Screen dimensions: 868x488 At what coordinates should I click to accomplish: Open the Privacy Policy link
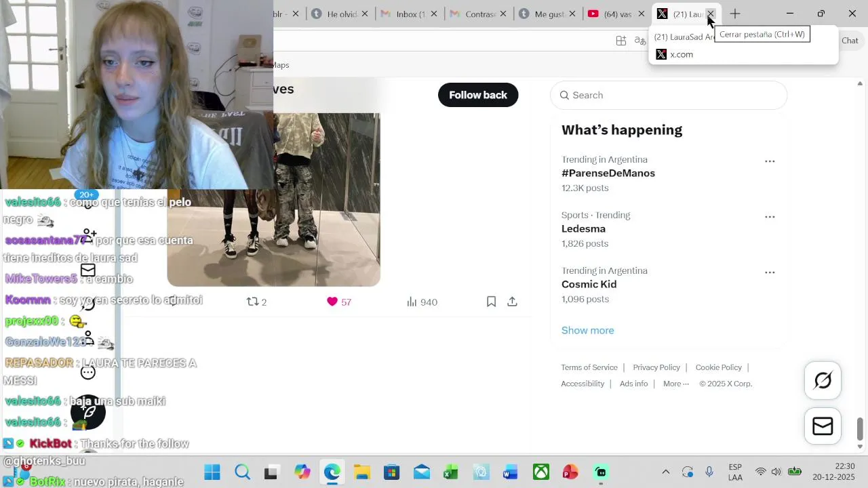(656, 367)
